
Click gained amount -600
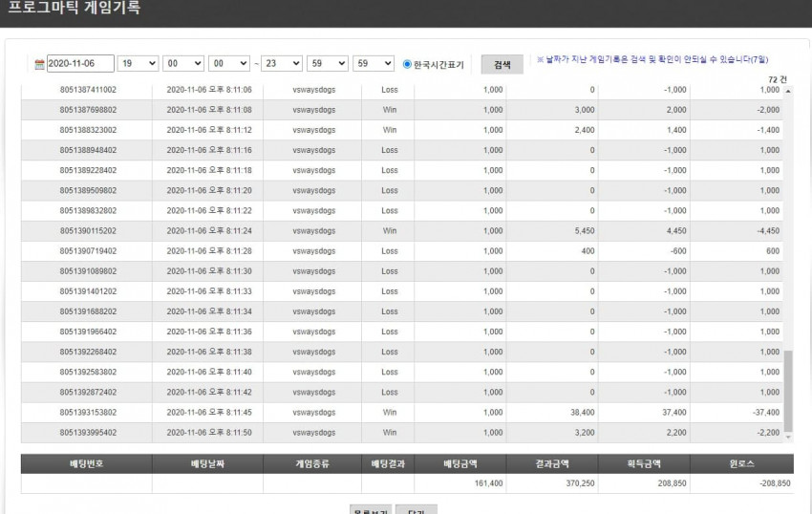coord(678,251)
